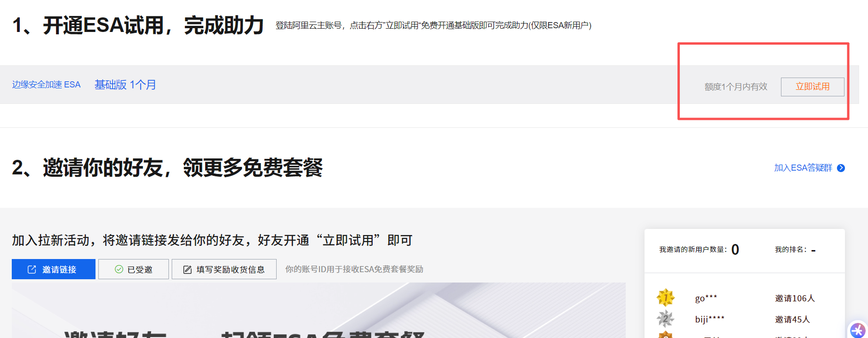This screenshot has height=338, width=868.
Task: Click the text 额度1个月内有效
Action: [736, 87]
